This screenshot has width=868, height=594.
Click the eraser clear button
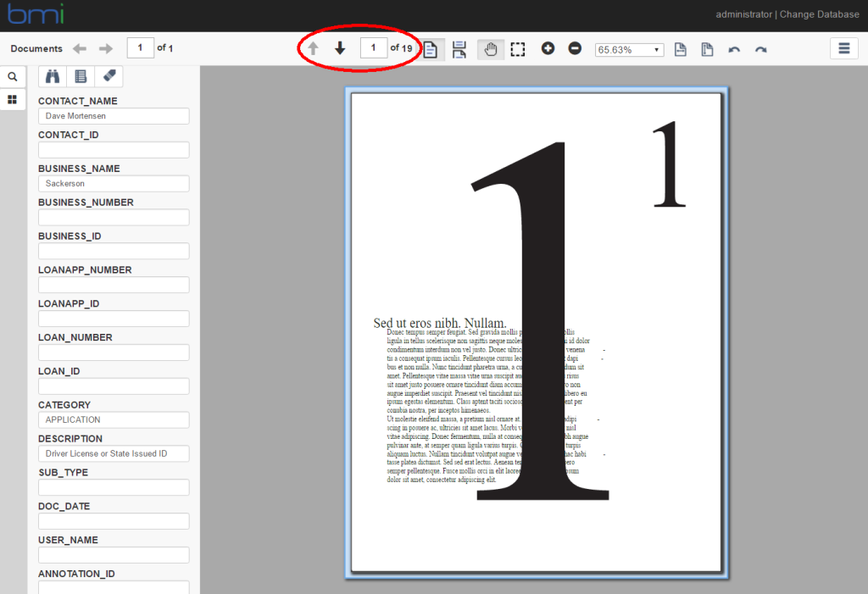tap(108, 76)
